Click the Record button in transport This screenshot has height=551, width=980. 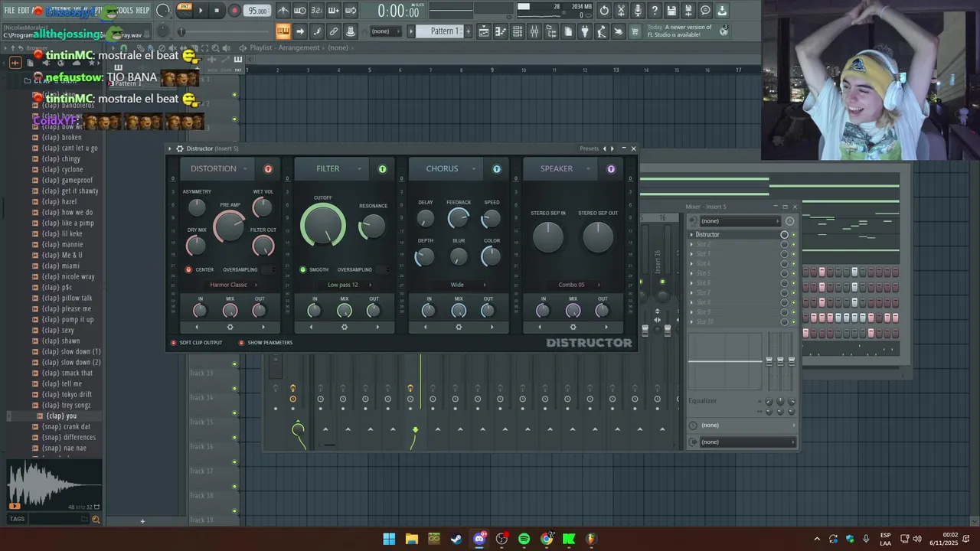234,11
